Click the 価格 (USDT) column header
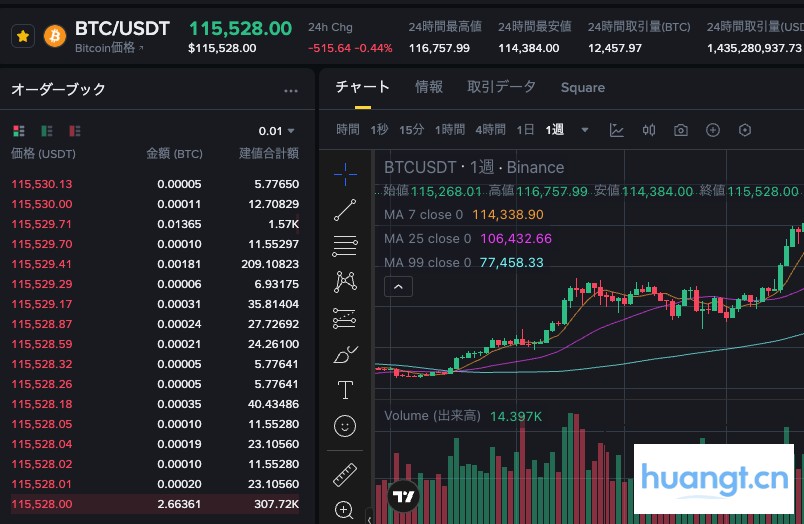Image resolution: width=804 pixels, height=524 pixels. tap(44, 154)
